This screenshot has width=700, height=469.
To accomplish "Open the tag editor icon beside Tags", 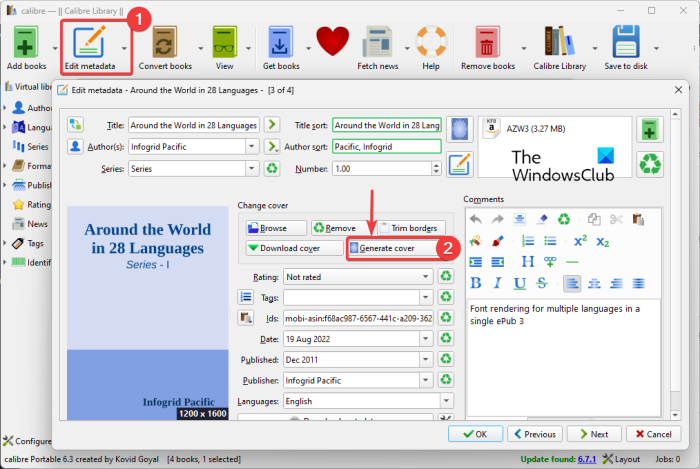I will pyautogui.click(x=246, y=297).
